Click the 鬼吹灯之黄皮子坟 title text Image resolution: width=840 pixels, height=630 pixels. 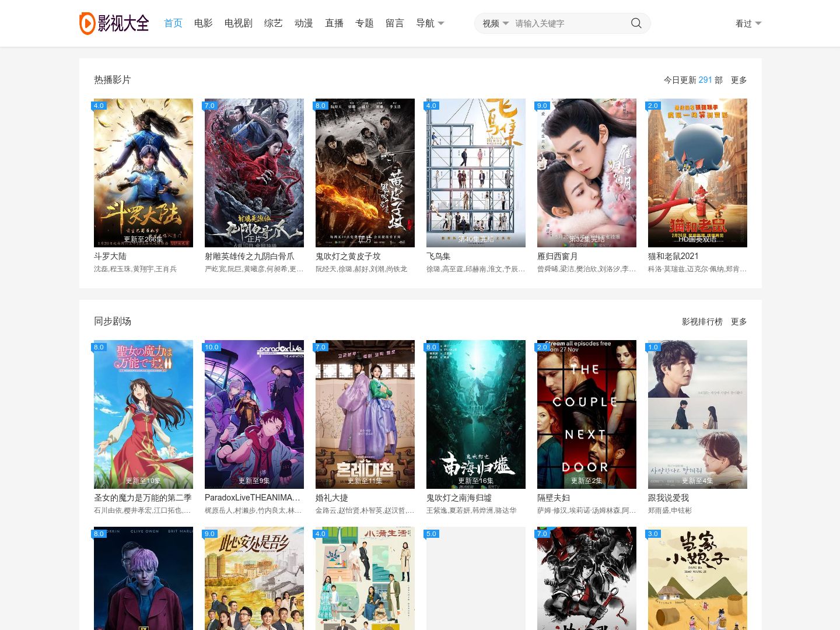(348, 256)
